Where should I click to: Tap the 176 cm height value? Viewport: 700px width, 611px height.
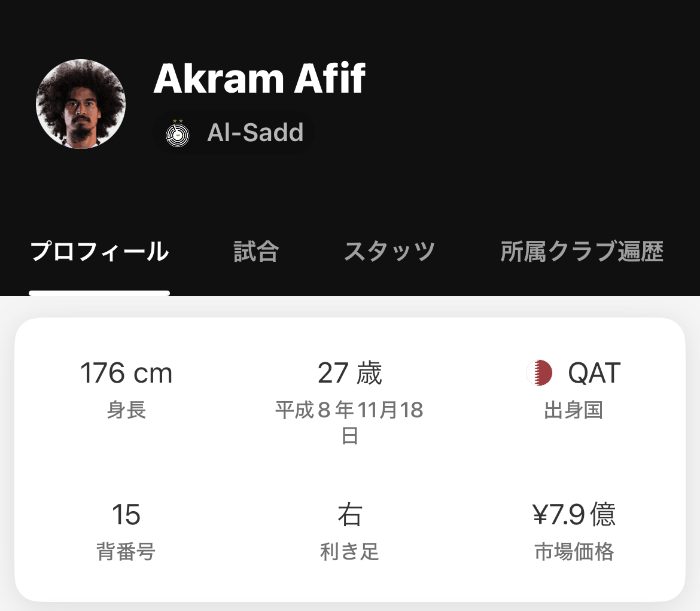[x=126, y=373]
